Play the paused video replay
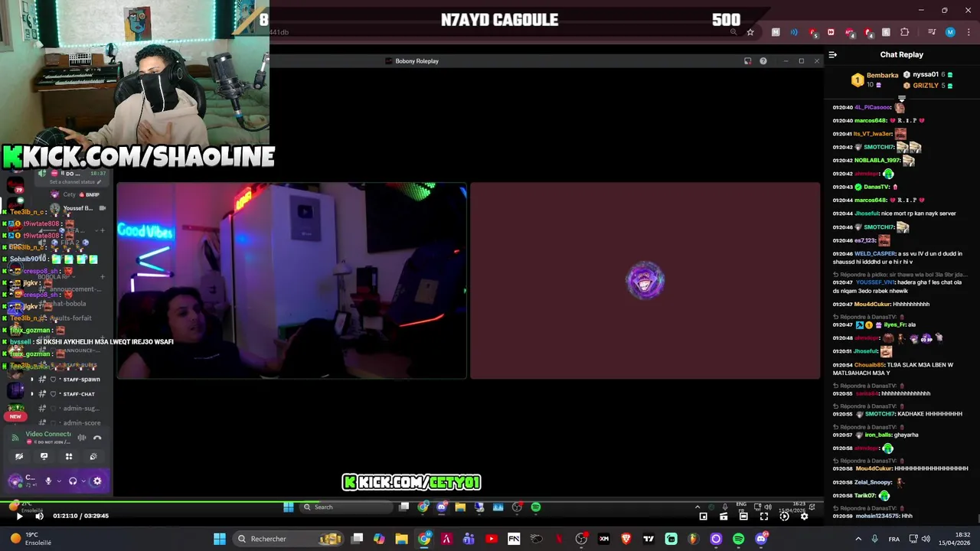This screenshot has height=551, width=980. point(19,516)
